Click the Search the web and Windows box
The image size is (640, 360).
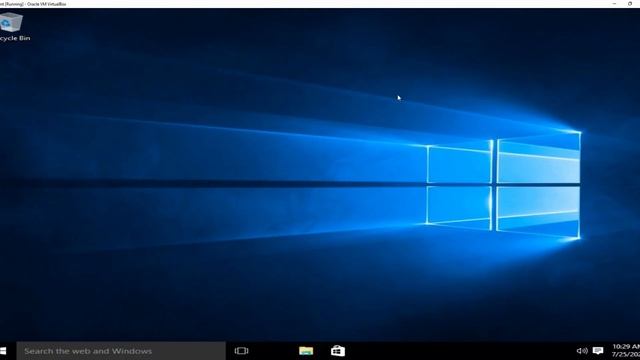pyautogui.click(x=121, y=351)
